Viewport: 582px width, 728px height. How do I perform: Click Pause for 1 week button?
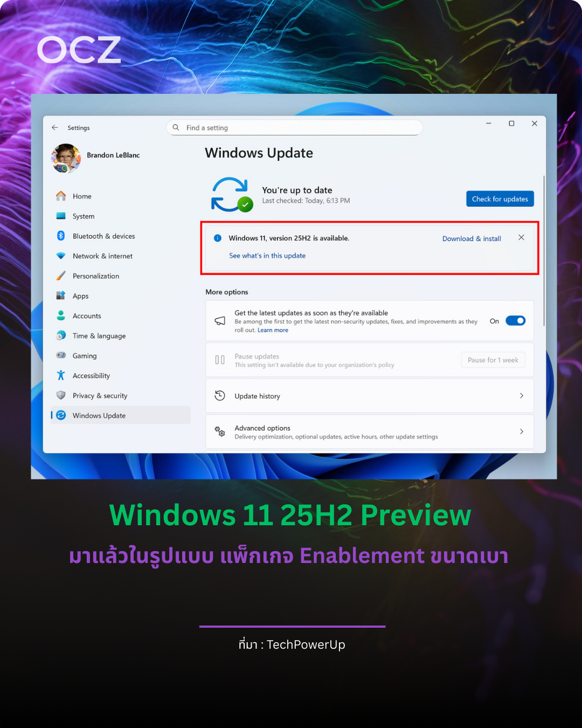point(493,360)
